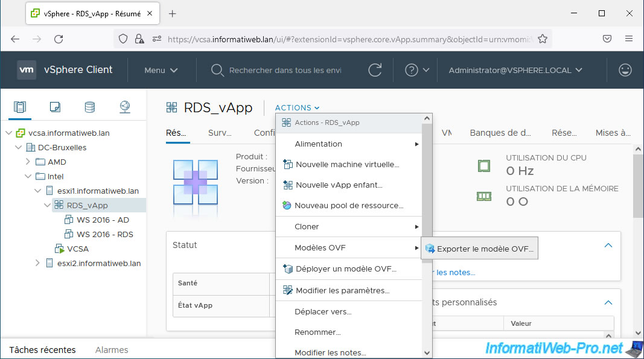Screen dimensions: 644x359
Task: Collapse custom attributes panel chevron
Action: tap(608, 303)
